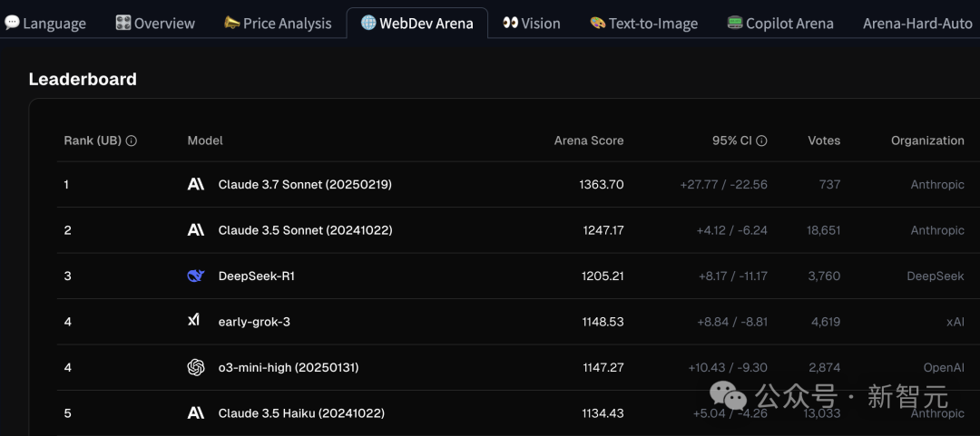Click the votes count 18,651
Image resolution: width=980 pixels, height=436 pixels.
(x=823, y=230)
